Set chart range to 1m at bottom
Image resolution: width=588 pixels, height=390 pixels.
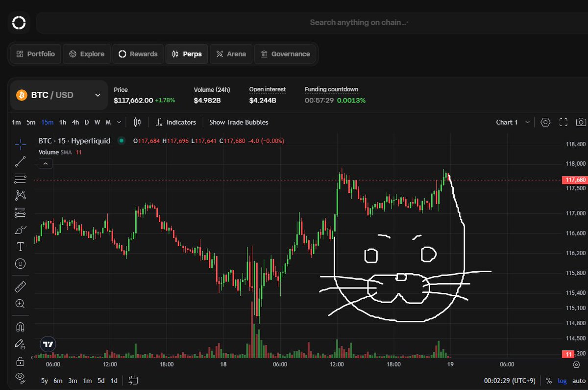(87, 381)
